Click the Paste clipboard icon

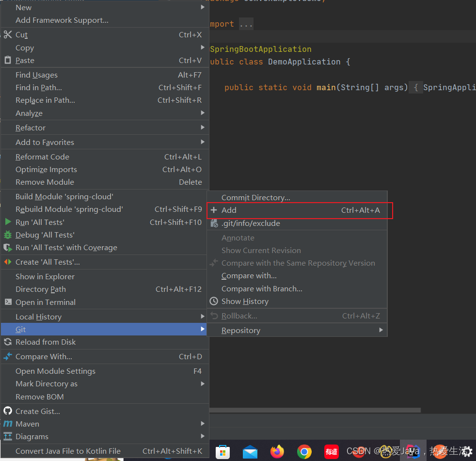(8, 60)
